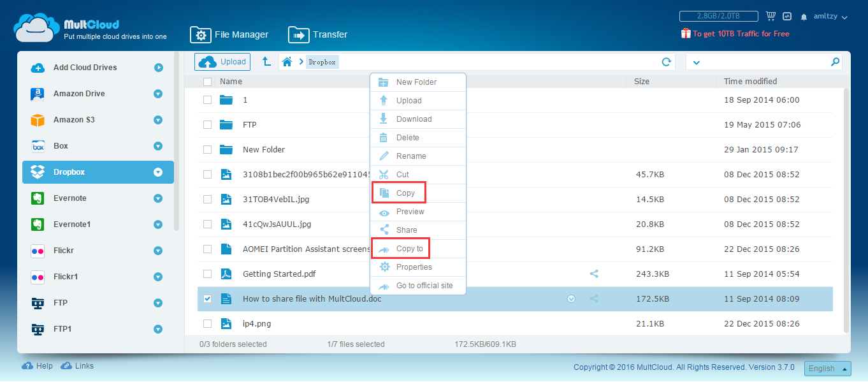Expand the Dropbox dropdown arrow

click(158, 172)
